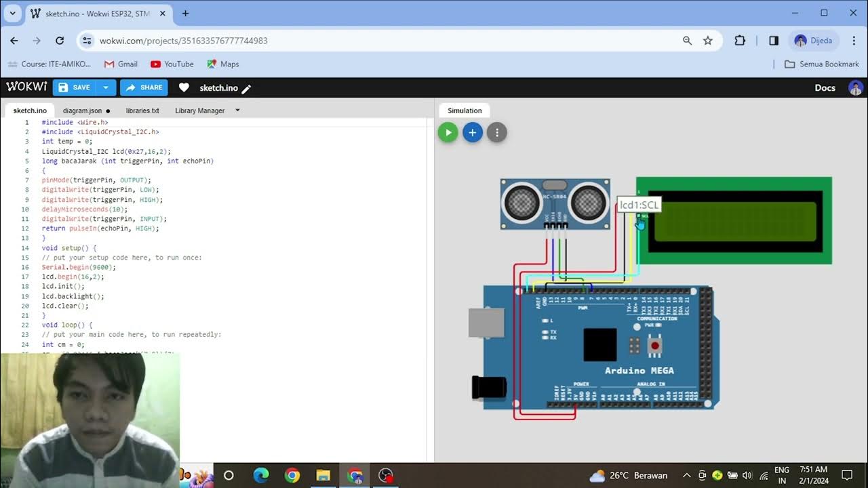
Task: Open the Semua Bookmark folder
Action: (821, 64)
